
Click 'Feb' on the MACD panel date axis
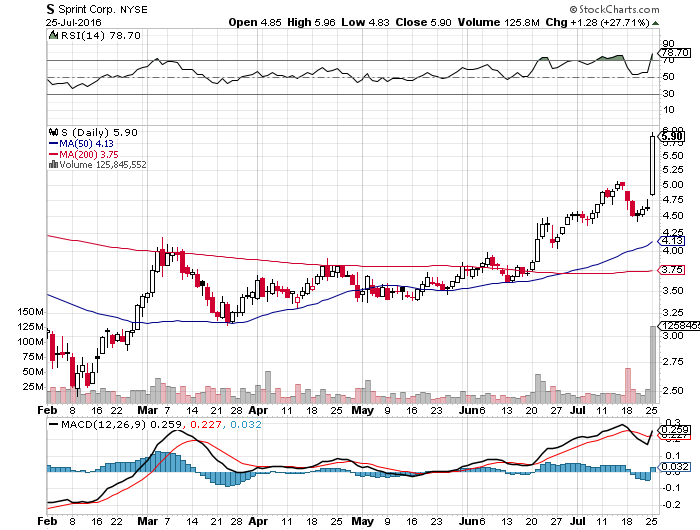pyautogui.click(x=47, y=521)
